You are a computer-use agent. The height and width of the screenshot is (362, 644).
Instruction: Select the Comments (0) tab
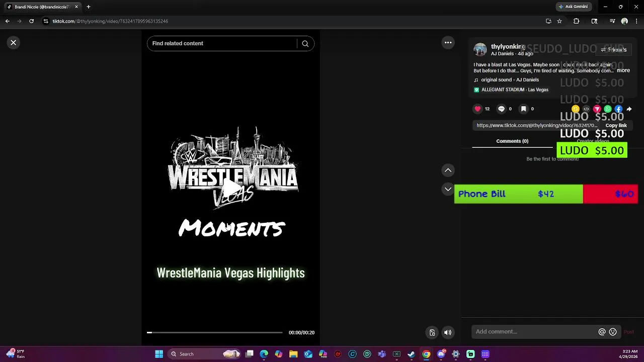pyautogui.click(x=512, y=141)
